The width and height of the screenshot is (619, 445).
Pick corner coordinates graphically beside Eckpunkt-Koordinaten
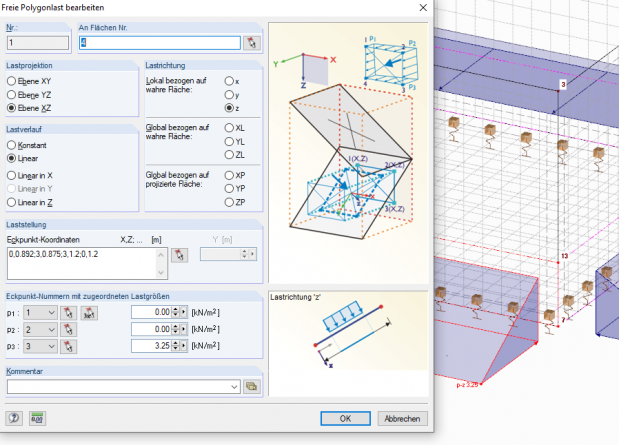(x=180, y=255)
